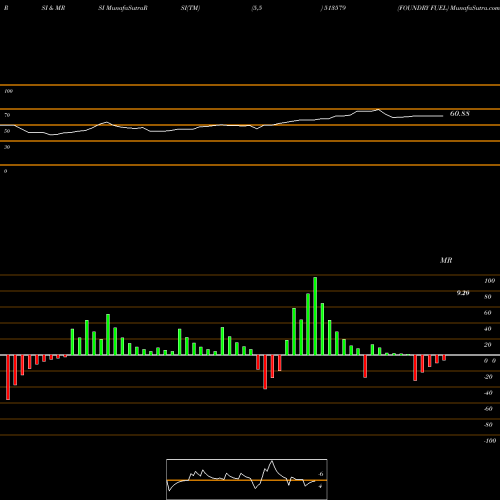
Task: Click the -80 label on the MR axis
Action: [488, 425]
